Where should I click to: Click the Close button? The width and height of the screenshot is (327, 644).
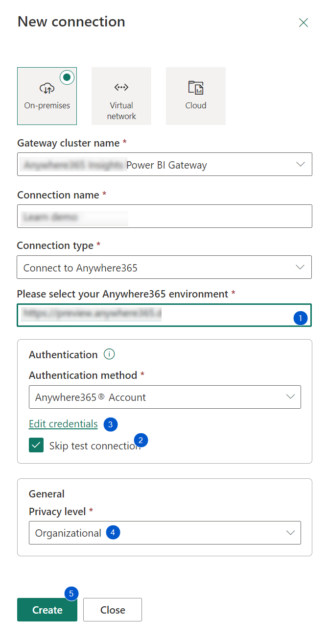pyautogui.click(x=113, y=610)
